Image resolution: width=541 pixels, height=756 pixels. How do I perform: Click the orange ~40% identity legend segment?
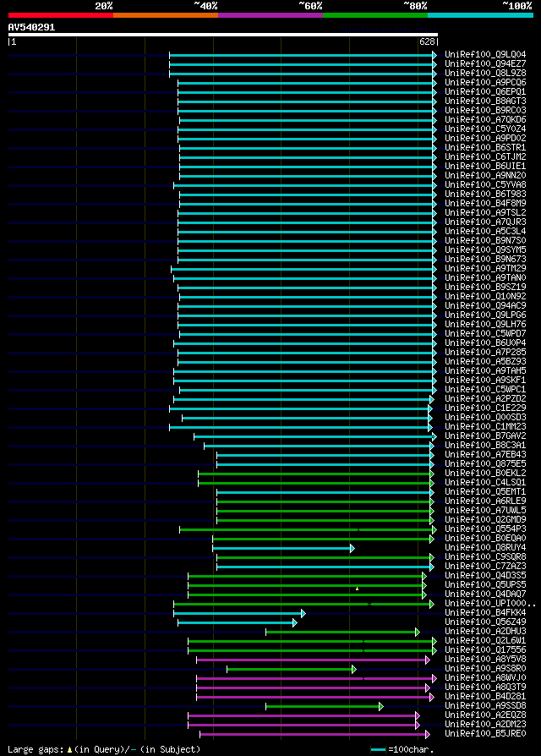[x=166, y=15]
